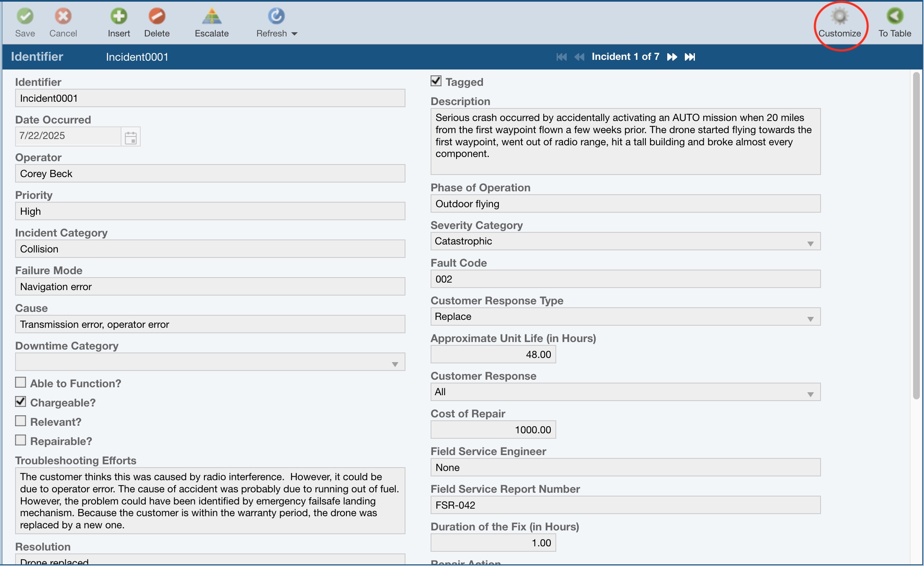Toggle the Chargeable checkbox
Screen dimensions: 924x566
[21, 401]
